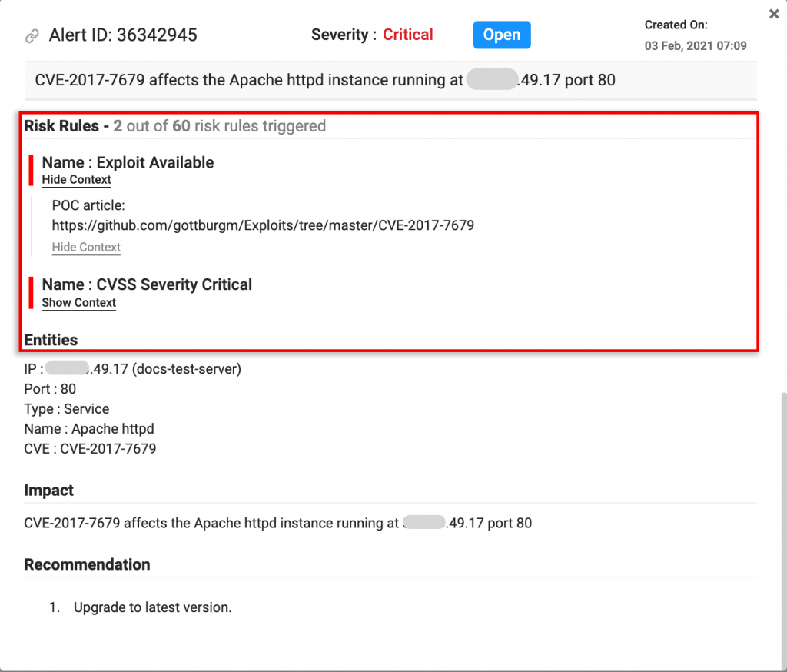Click the Entities section heading

pos(51,340)
